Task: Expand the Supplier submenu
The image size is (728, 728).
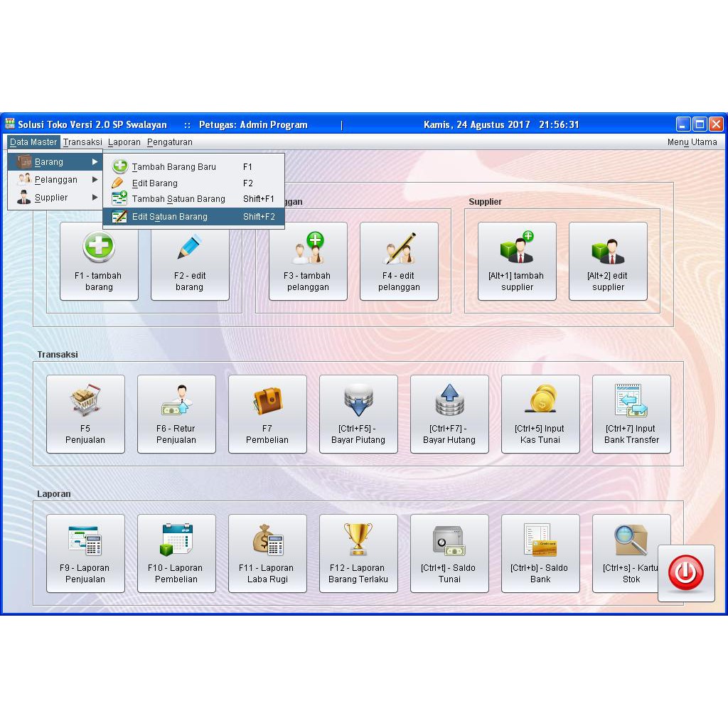Action: (x=55, y=198)
